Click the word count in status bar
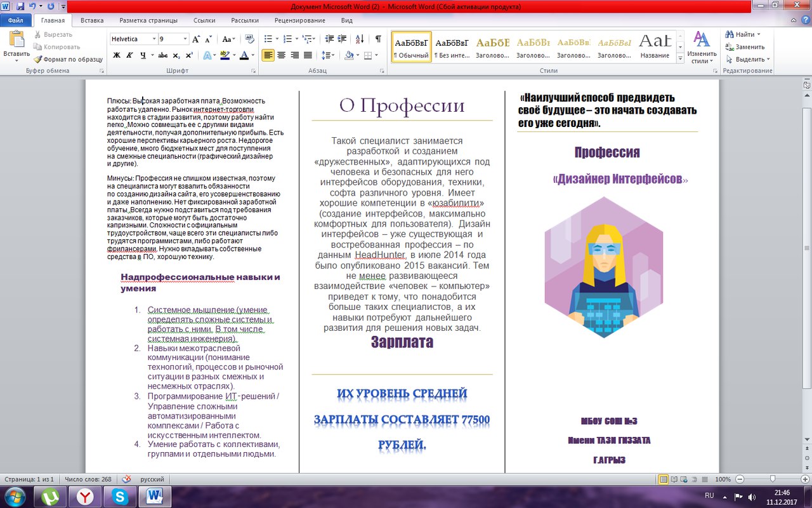Viewport: 812px width, 508px height. click(x=88, y=479)
